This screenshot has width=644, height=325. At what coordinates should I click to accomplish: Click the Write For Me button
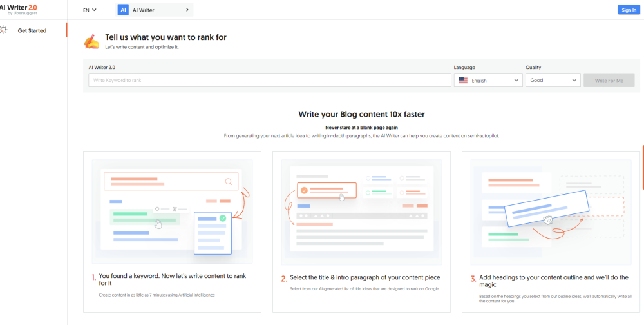[x=609, y=80]
